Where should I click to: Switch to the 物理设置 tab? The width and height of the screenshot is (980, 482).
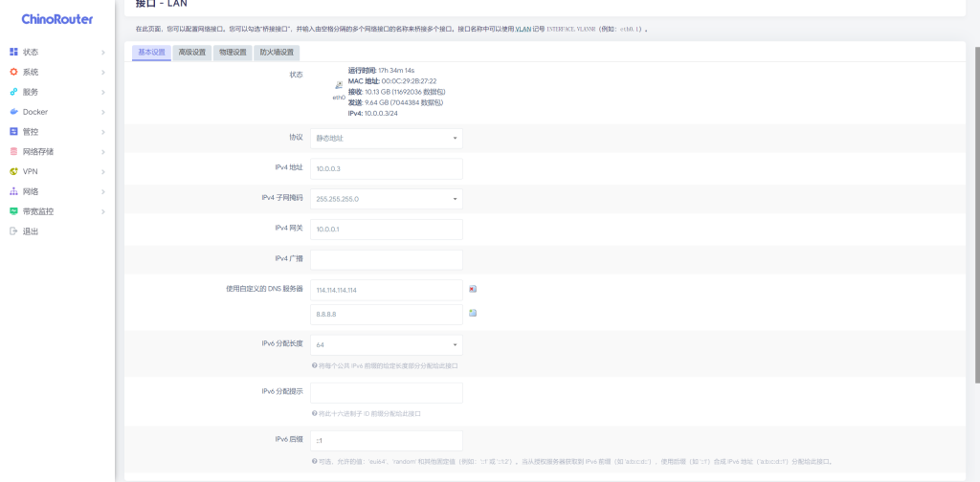click(x=233, y=53)
